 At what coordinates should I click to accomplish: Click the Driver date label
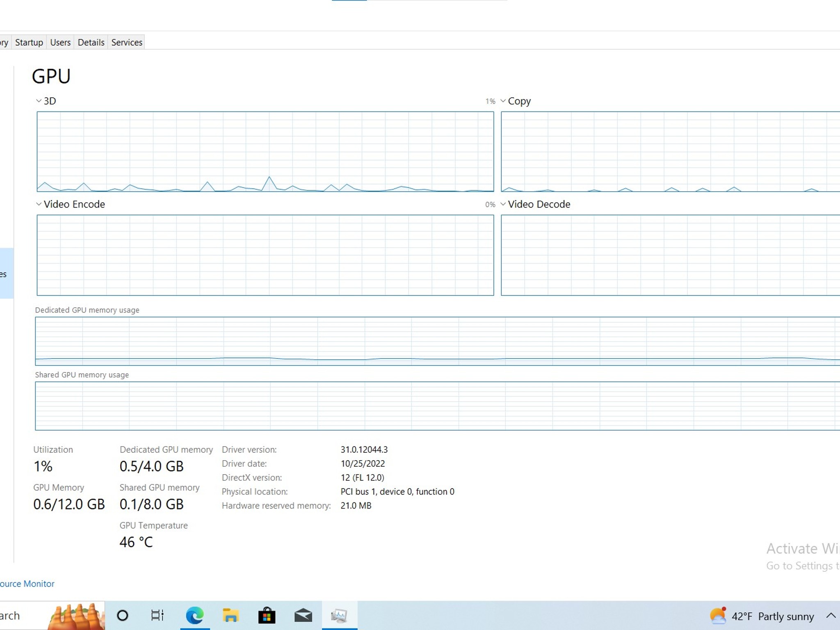click(x=244, y=463)
